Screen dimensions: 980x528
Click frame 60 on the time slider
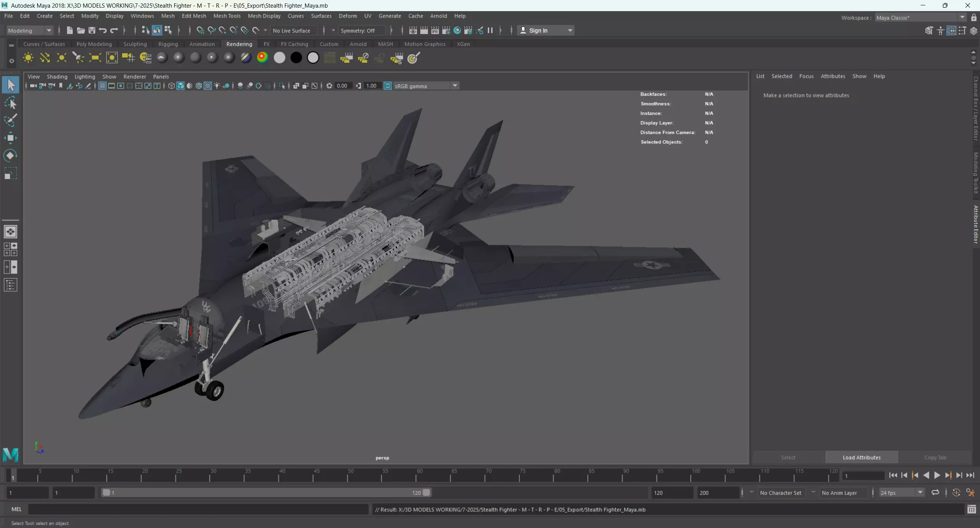[416, 475]
